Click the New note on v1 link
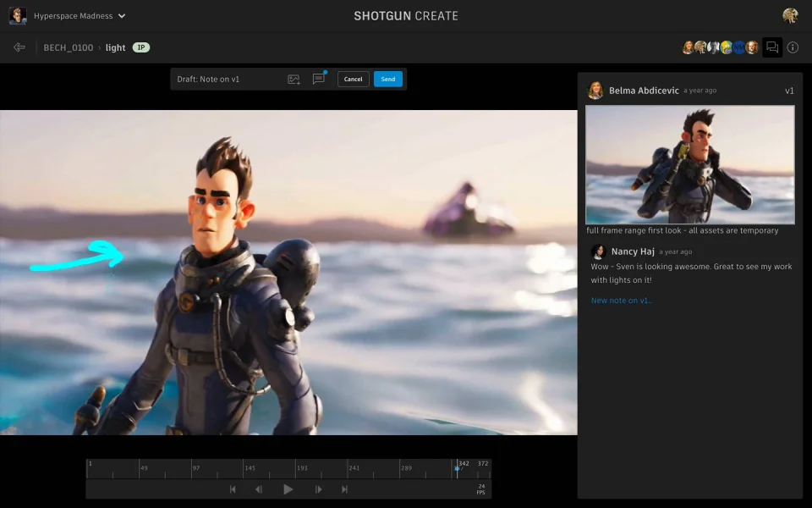This screenshot has height=508, width=812. (x=622, y=300)
